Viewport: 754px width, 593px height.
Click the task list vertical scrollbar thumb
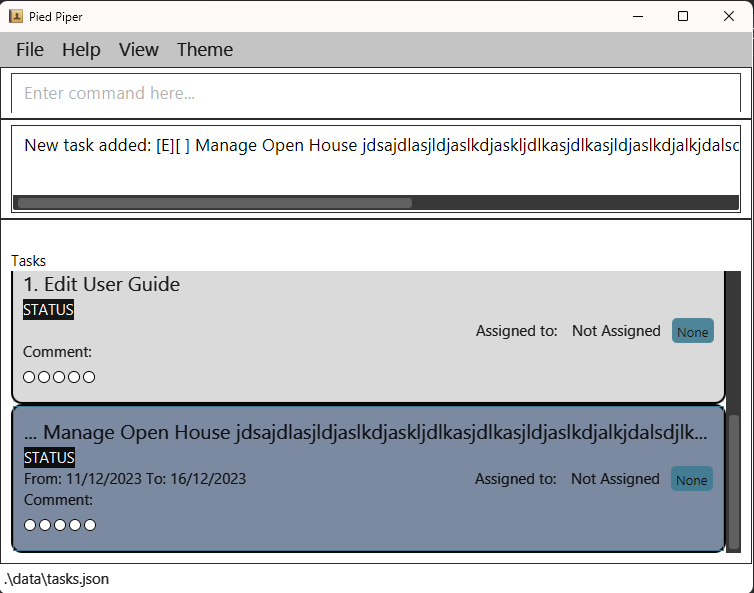coord(734,482)
